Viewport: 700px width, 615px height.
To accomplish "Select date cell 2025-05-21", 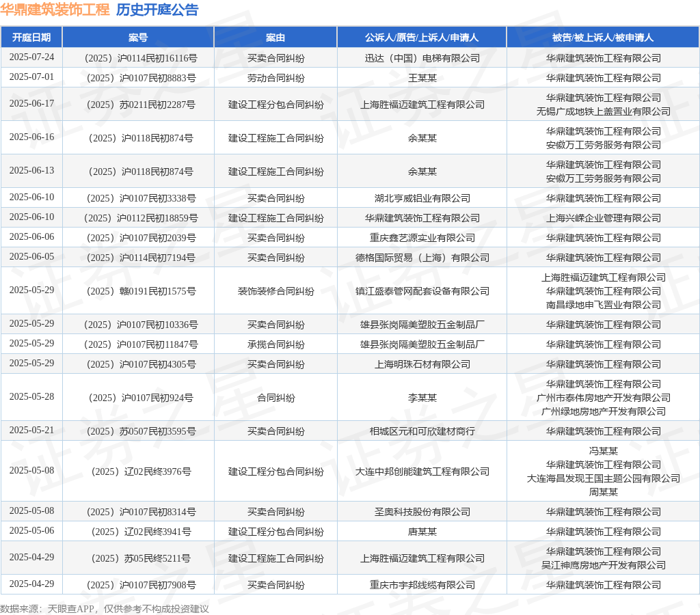I will [31, 430].
